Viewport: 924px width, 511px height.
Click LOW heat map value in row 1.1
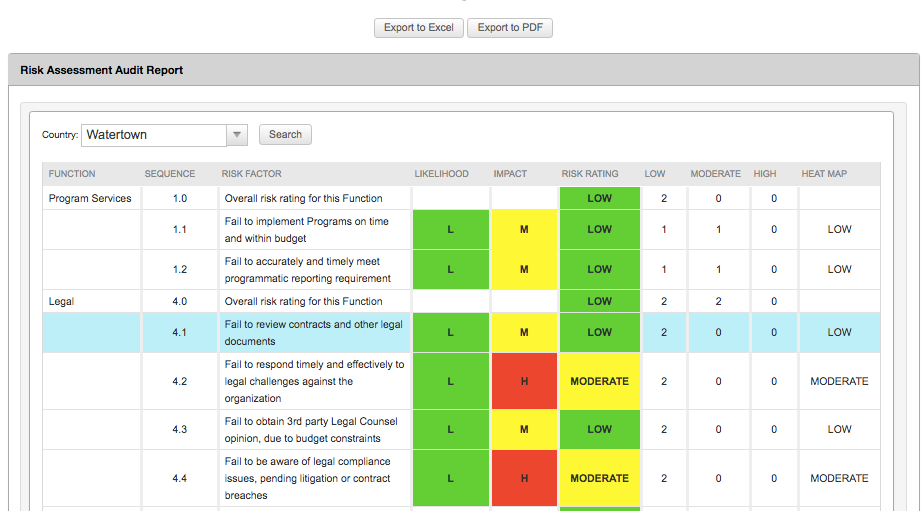click(x=839, y=229)
